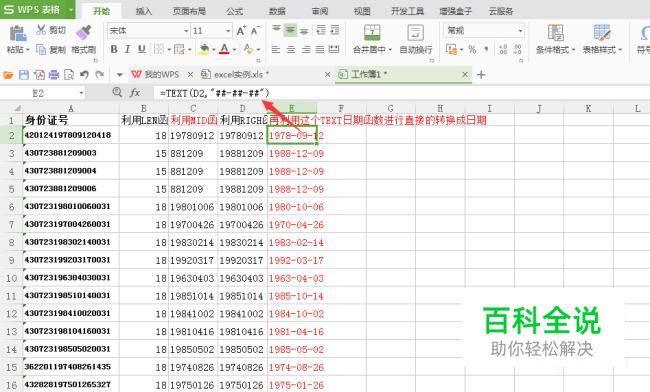Activate the Format Painter (格式刷) brush
650x392 pixels.
[84, 32]
